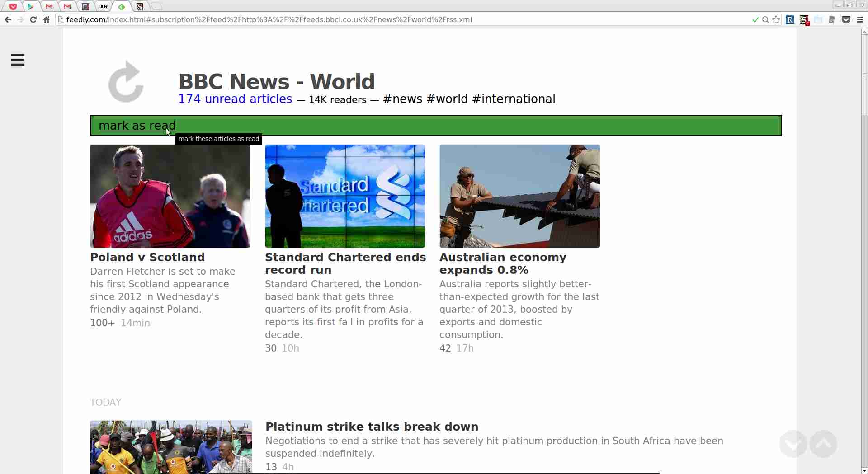Click the 'Darren Fletcher is set to make' summary
This screenshot has height=474, width=868.
[163, 290]
